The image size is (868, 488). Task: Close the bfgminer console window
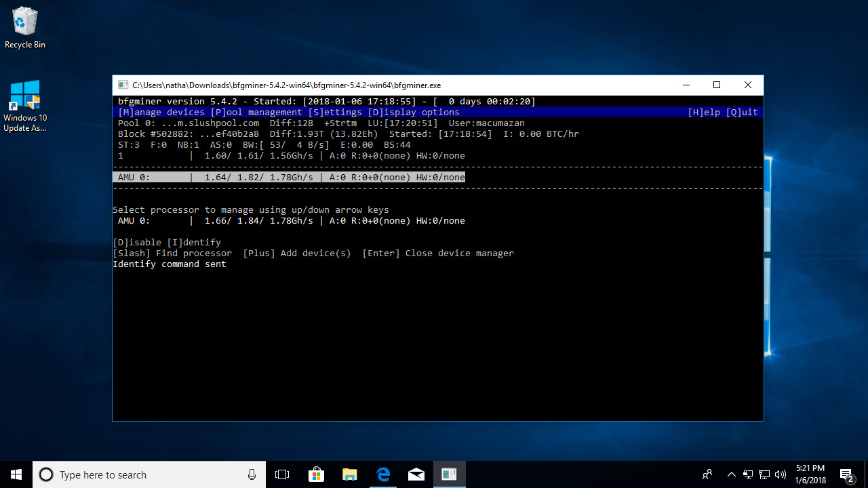click(x=748, y=85)
